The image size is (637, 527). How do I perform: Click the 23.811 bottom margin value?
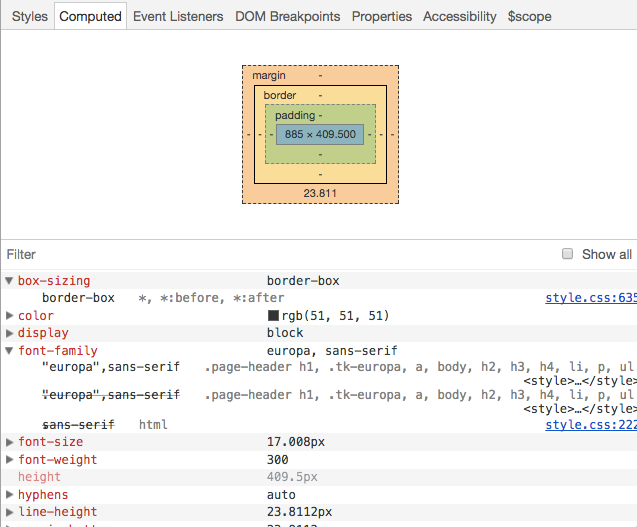320,193
